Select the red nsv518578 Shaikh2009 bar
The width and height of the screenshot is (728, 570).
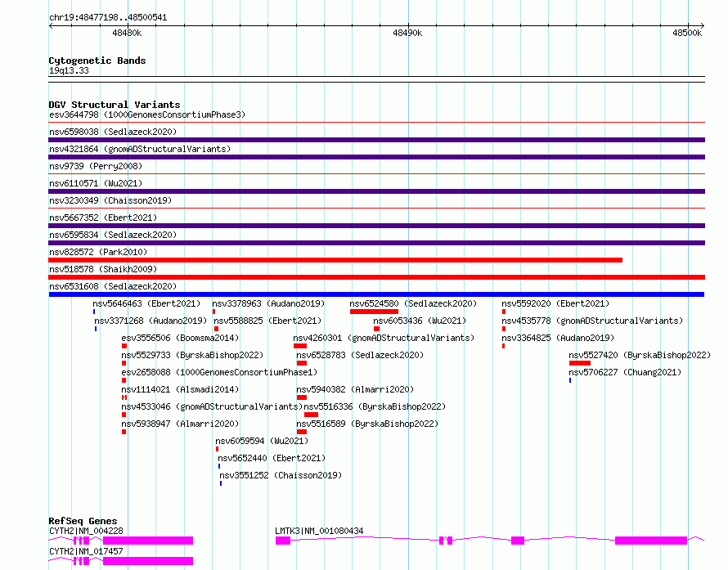(376, 277)
